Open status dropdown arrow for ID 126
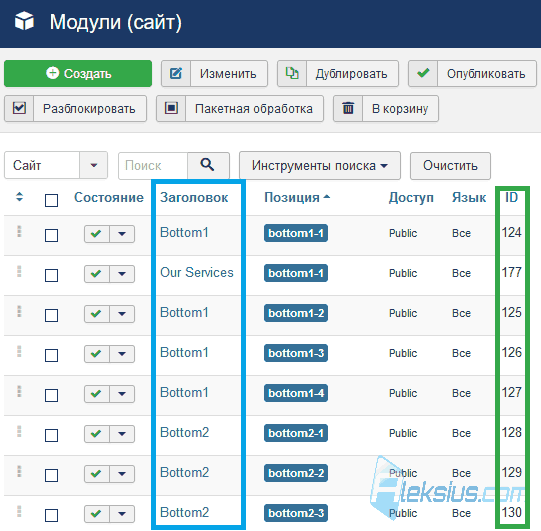Screen dimensions: 541x531 pos(122,354)
